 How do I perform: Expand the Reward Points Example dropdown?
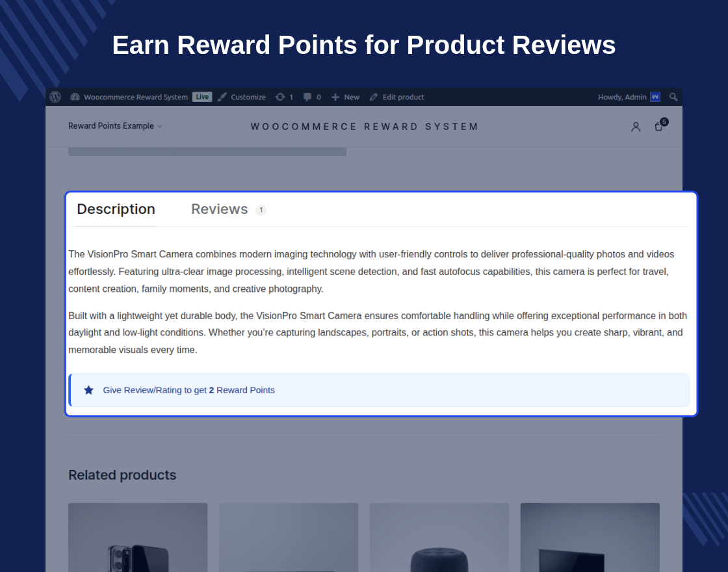point(115,126)
